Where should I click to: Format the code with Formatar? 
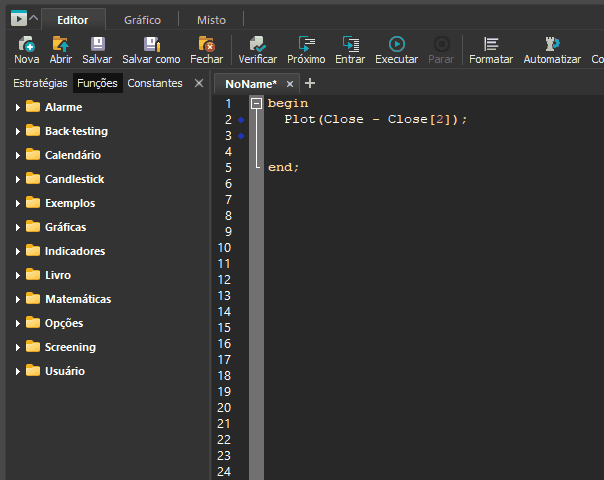pos(491,50)
